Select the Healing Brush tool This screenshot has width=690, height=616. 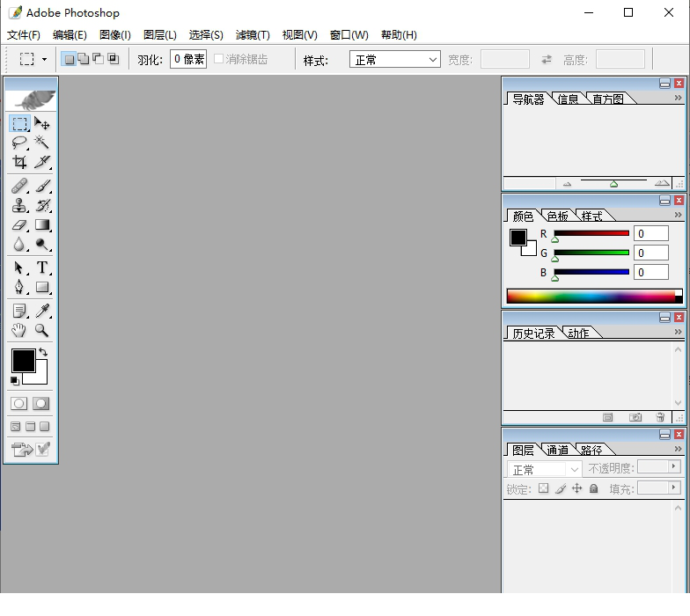tap(19, 186)
